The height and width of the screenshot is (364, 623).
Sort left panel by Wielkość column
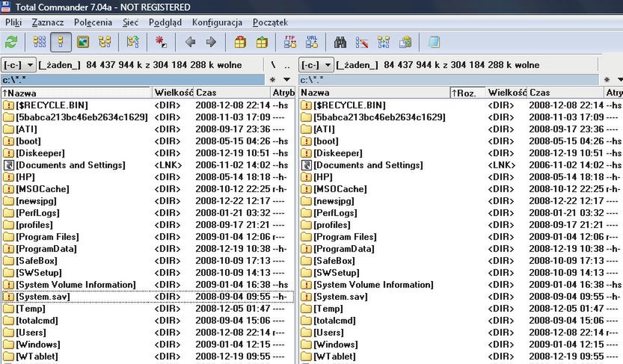click(173, 93)
